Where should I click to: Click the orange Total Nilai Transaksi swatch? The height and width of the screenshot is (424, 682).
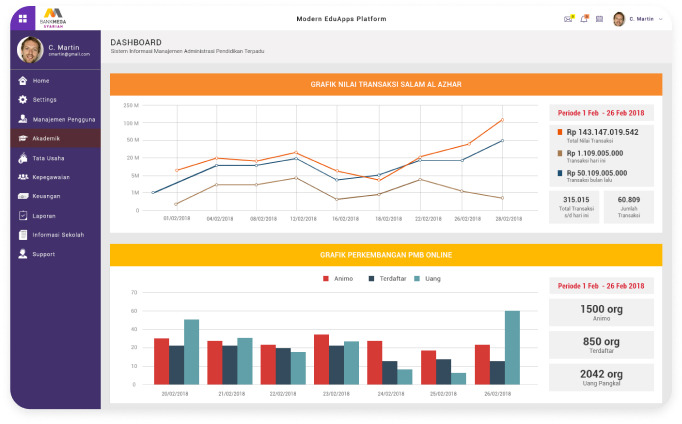(559, 132)
